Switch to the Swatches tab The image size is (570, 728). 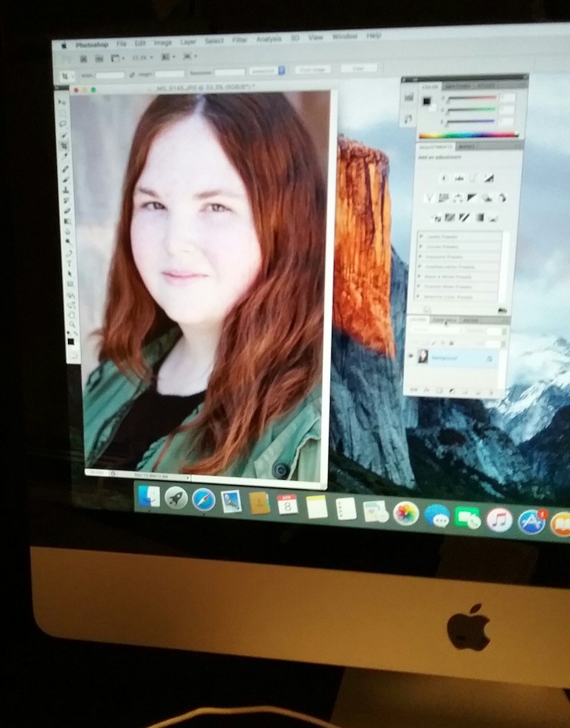point(458,86)
